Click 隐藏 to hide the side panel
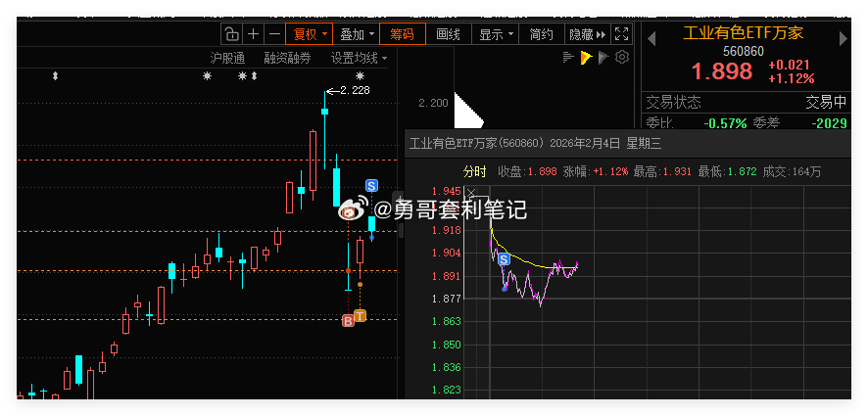This screenshot has width=868, height=416. coord(588,34)
